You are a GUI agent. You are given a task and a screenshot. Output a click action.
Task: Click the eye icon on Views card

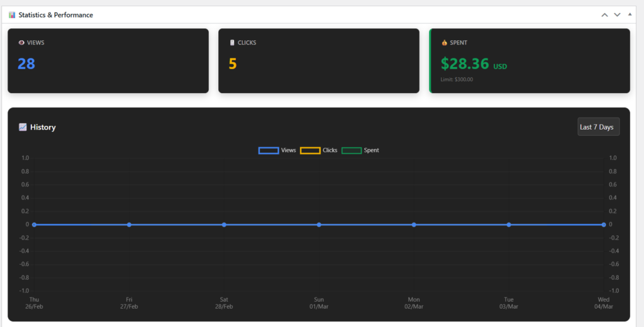pos(21,43)
